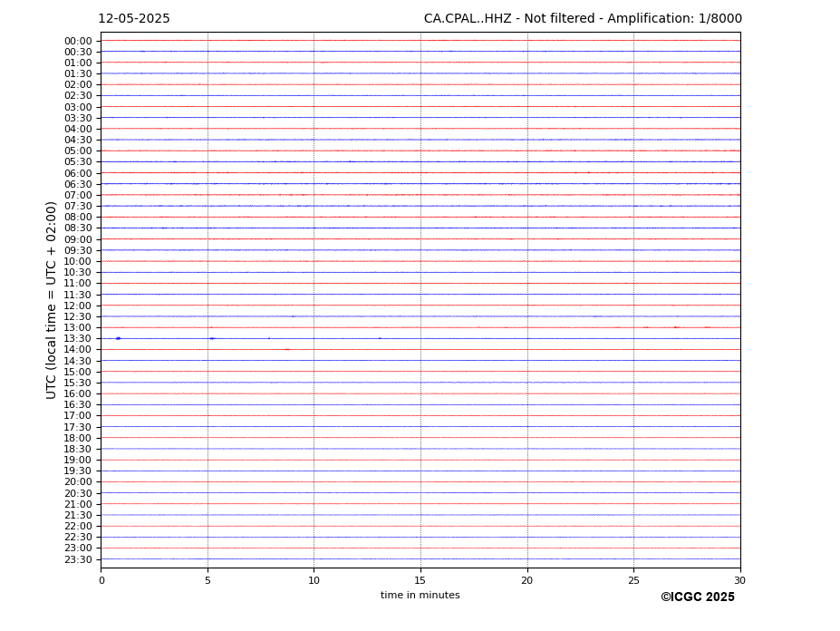The height and width of the screenshot is (631, 840).
Task: Select the 01:00 time row label
Action: click(78, 63)
